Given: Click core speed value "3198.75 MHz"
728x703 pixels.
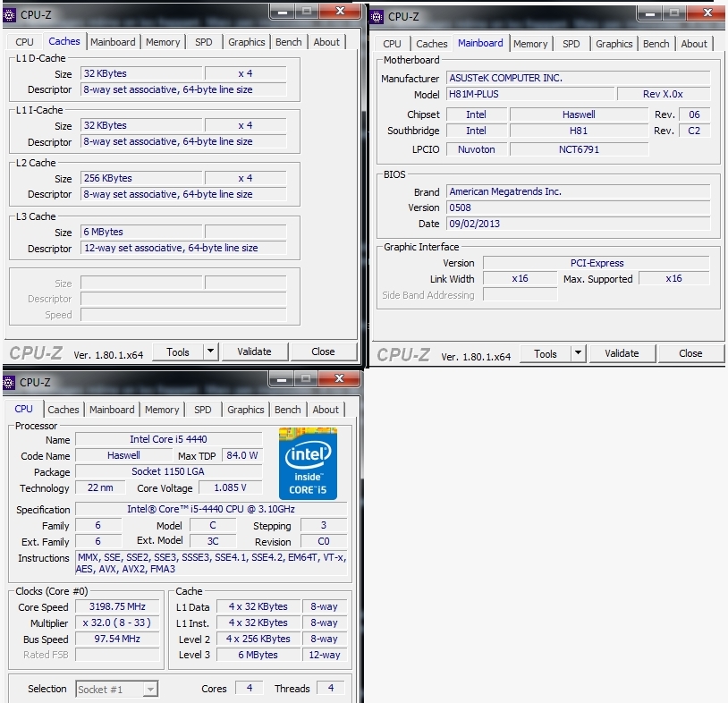Looking at the screenshot, I should click(x=117, y=607).
